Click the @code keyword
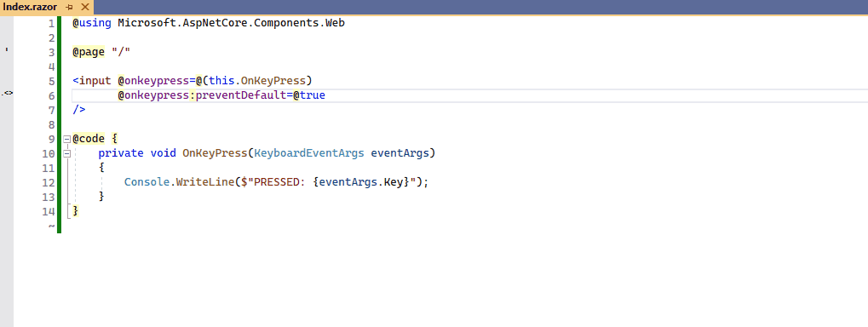This screenshot has width=868, height=327. tap(89, 138)
